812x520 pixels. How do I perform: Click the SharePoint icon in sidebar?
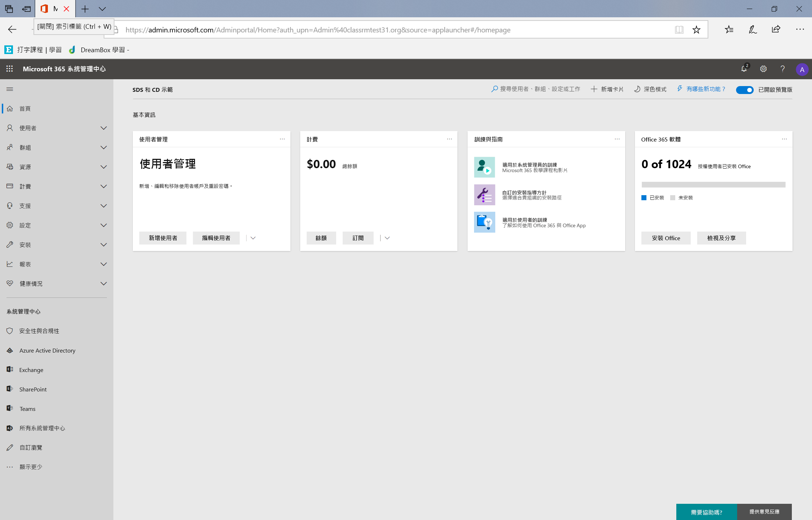point(9,389)
